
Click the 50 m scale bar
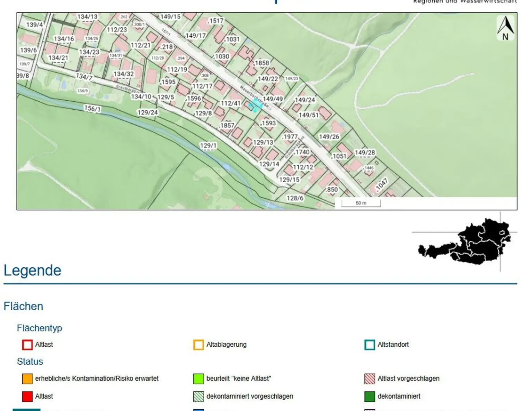[x=361, y=203]
